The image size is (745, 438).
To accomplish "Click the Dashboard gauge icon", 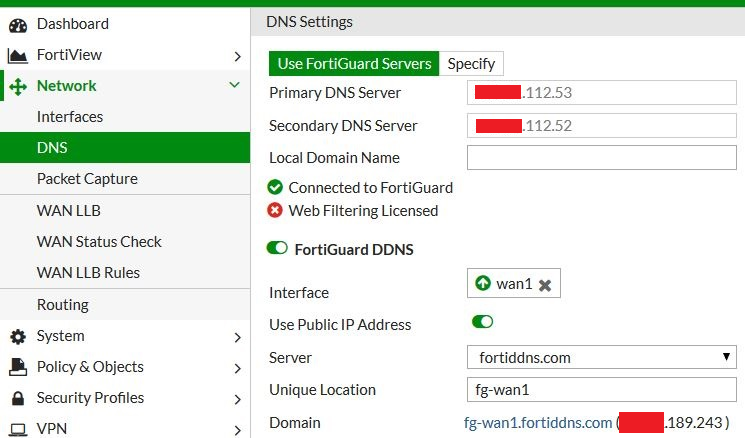I will pyautogui.click(x=17, y=24).
